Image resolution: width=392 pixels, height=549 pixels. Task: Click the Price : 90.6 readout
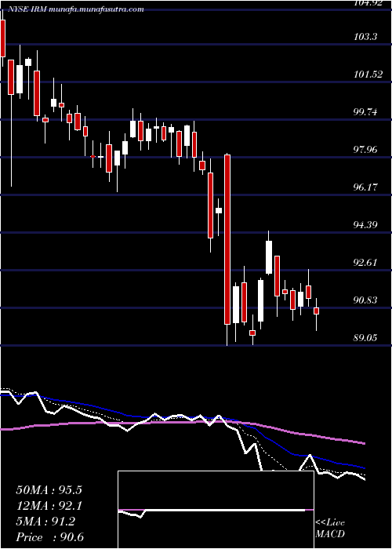tap(49, 537)
